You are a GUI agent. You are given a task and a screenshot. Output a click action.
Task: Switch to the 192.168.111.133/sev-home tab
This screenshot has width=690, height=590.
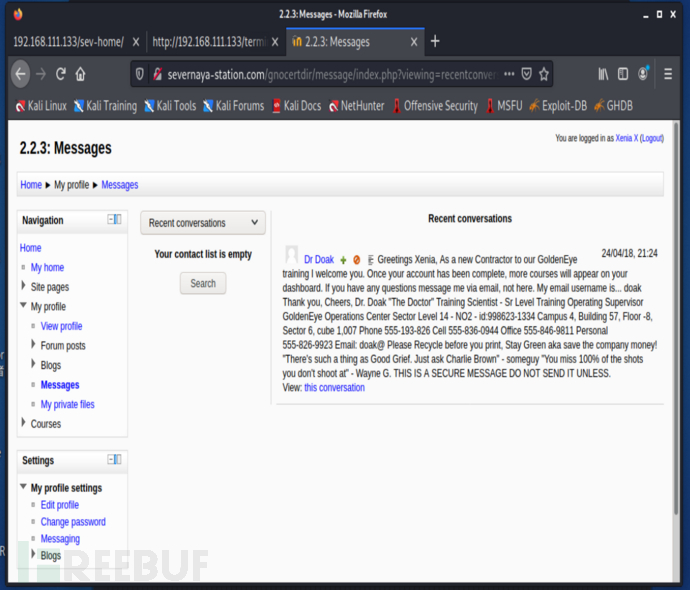point(68,42)
